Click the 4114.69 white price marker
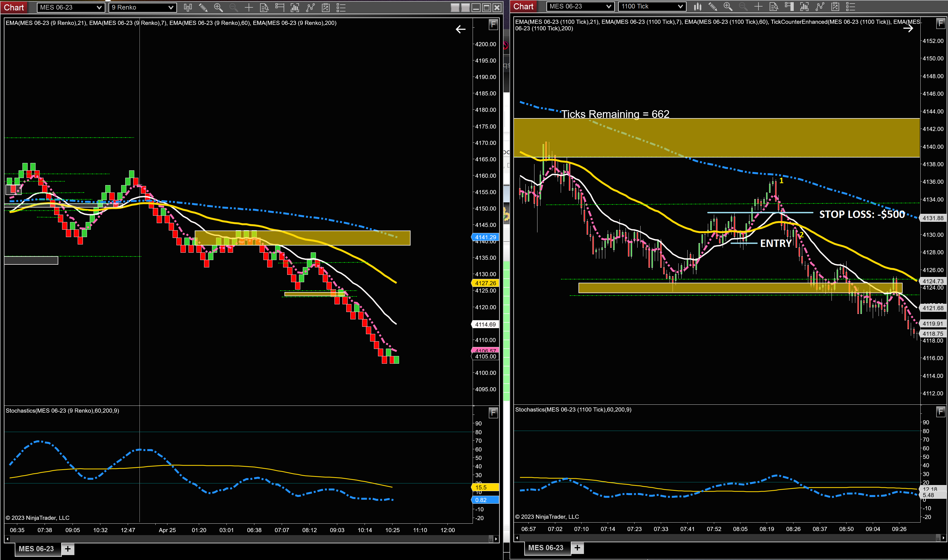948x560 pixels. [485, 325]
